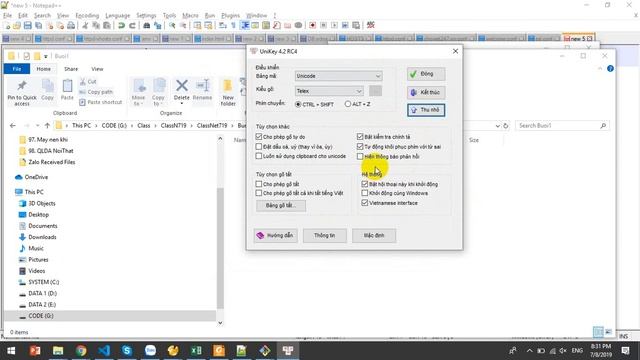Click green Undo arrow in Notepad++ toolbar
Viewport: 640px width, 360px height.
[121, 25]
